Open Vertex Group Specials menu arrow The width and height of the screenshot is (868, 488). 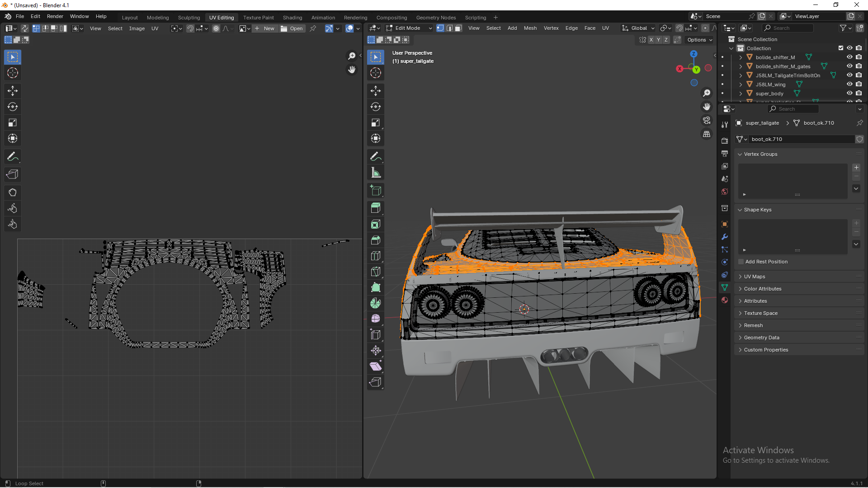[856, 188]
